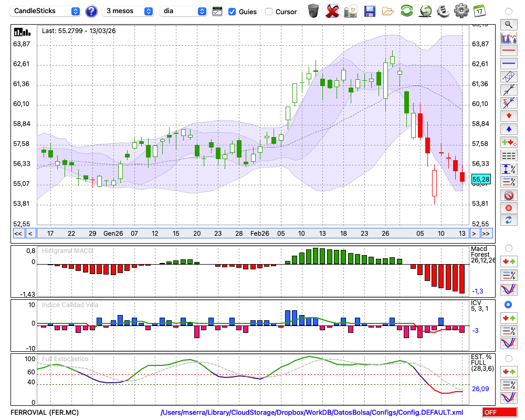Open the 3 mesos period dropdown
The height and width of the screenshot is (420, 525).
[x=128, y=11]
